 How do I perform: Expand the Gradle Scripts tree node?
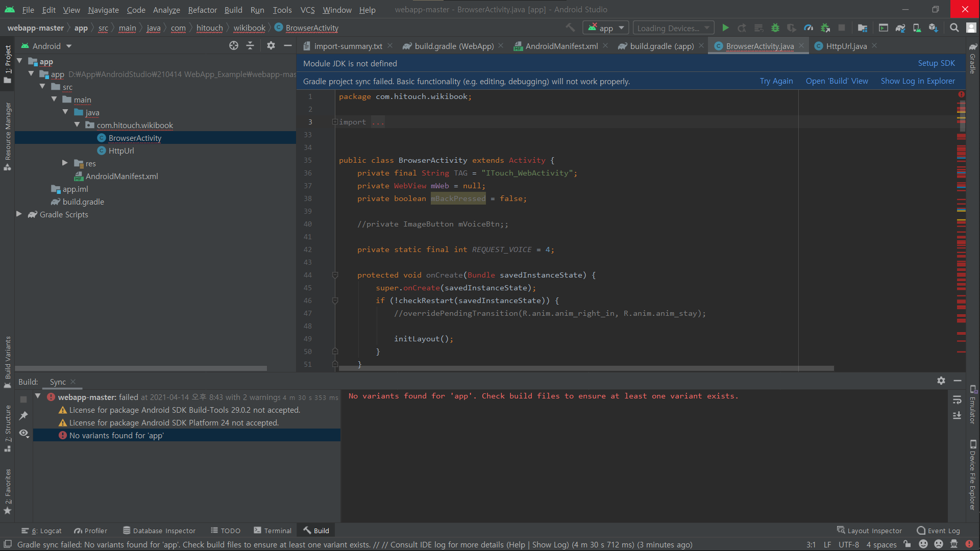(19, 214)
